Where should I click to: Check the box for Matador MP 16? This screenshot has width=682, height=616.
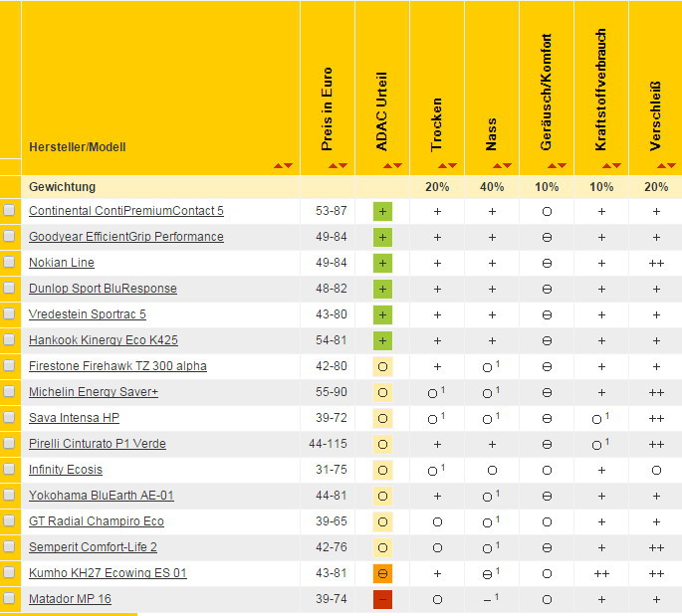coord(10,599)
